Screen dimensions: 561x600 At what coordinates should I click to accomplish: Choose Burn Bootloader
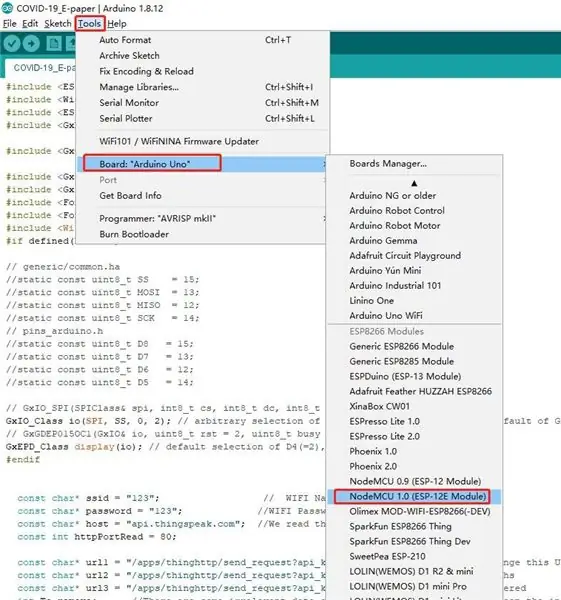pos(202,234)
